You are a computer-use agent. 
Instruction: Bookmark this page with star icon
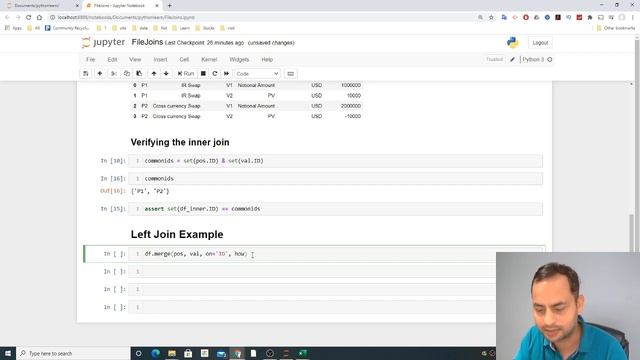click(x=491, y=17)
